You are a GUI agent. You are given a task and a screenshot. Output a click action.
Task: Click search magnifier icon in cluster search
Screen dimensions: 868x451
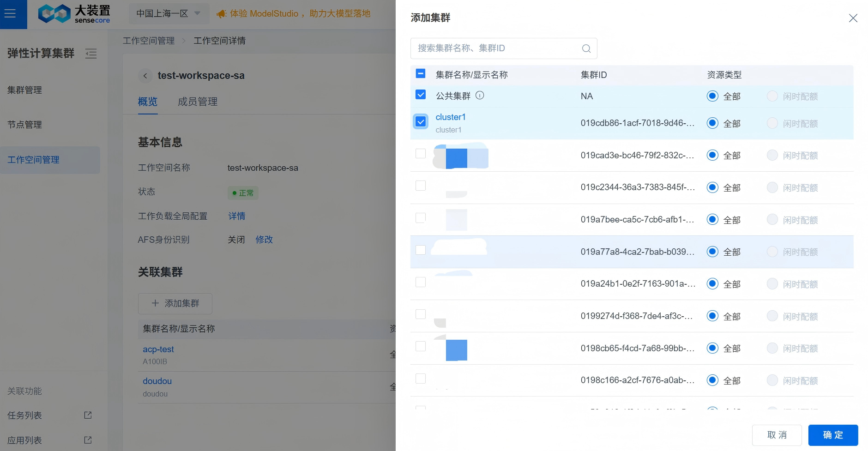pyautogui.click(x=586, y=48)
